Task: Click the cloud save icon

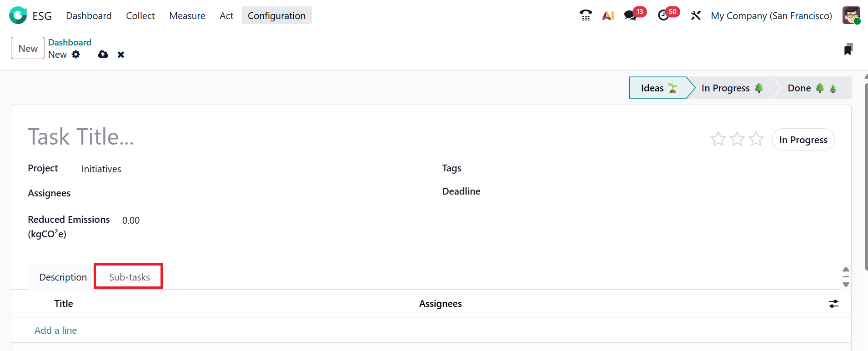Action: [x=103, y=55]
